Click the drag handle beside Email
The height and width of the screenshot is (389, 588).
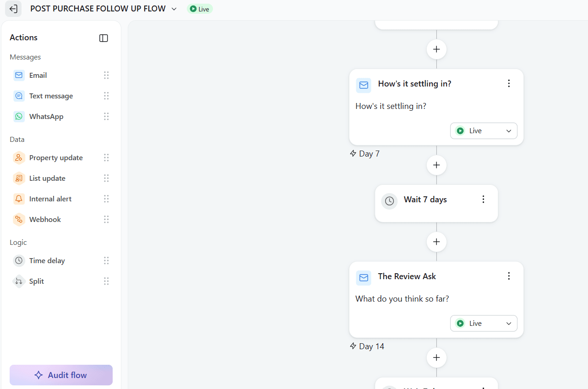106,75
